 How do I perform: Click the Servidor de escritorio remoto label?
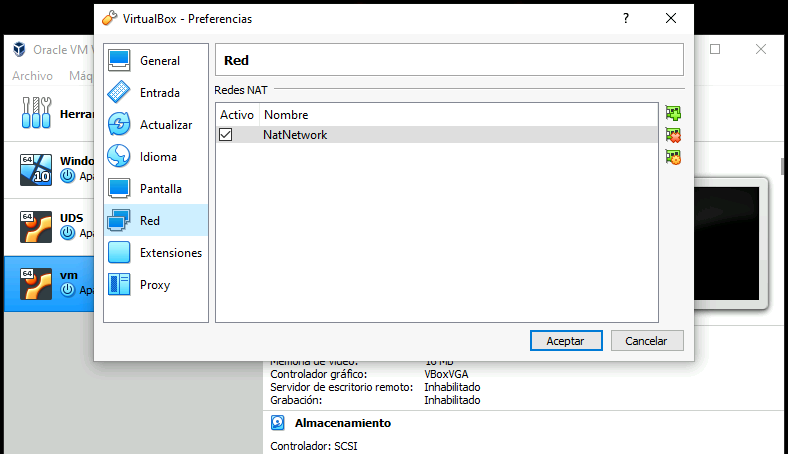coord(342,387)
